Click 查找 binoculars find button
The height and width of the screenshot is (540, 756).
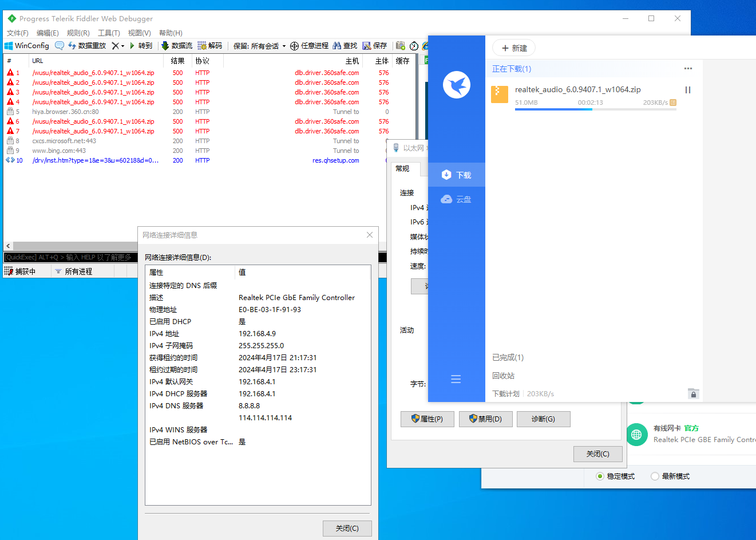(x=345, y=46)
